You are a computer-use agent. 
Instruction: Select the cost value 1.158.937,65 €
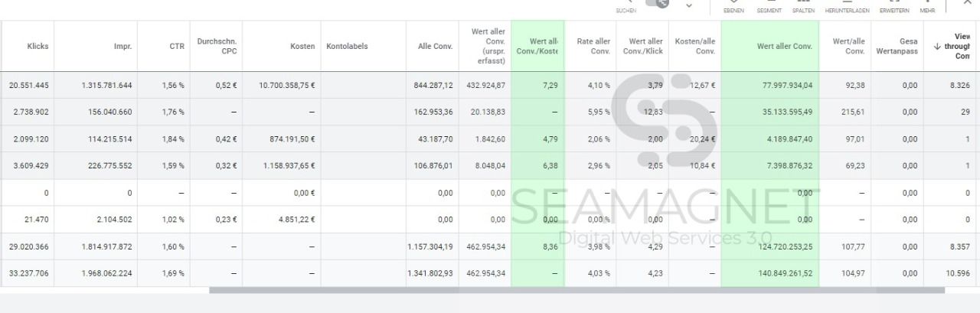click(289, 165)
